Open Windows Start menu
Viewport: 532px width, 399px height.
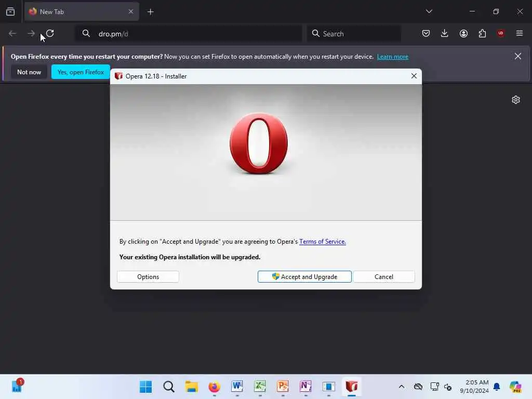tap(146, 387)
